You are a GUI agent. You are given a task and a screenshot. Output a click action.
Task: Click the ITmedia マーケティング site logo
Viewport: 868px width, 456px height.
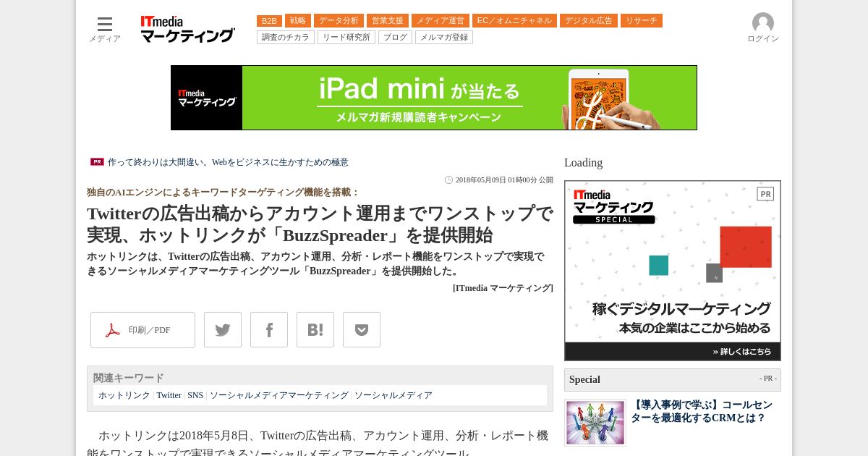click(x=187, y=30)
